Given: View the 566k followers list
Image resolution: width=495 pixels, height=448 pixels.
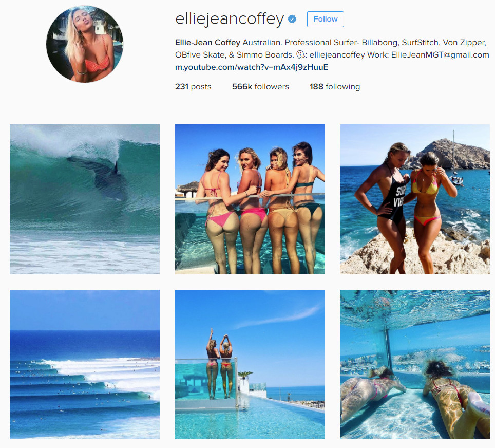Looking at the screenshot, I should [260, 86].
